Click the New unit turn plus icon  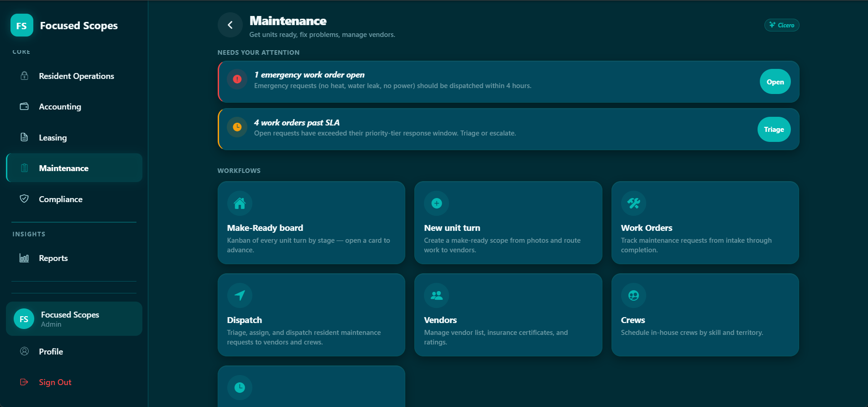click(x=437, y=203)
